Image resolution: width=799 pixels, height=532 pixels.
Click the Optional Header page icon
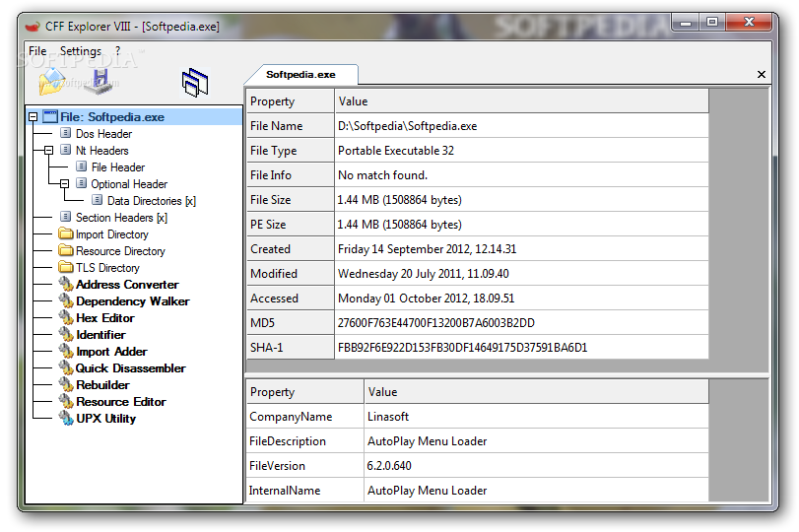[81, 183]
